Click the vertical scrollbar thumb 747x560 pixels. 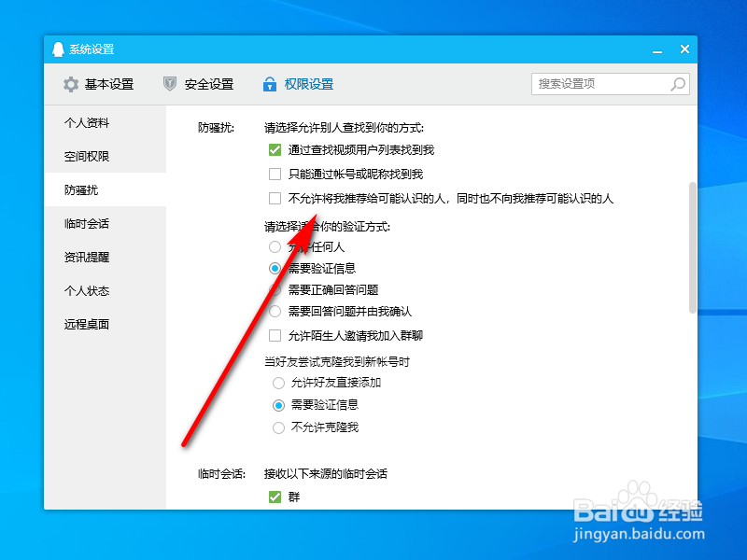coord(693,247)
